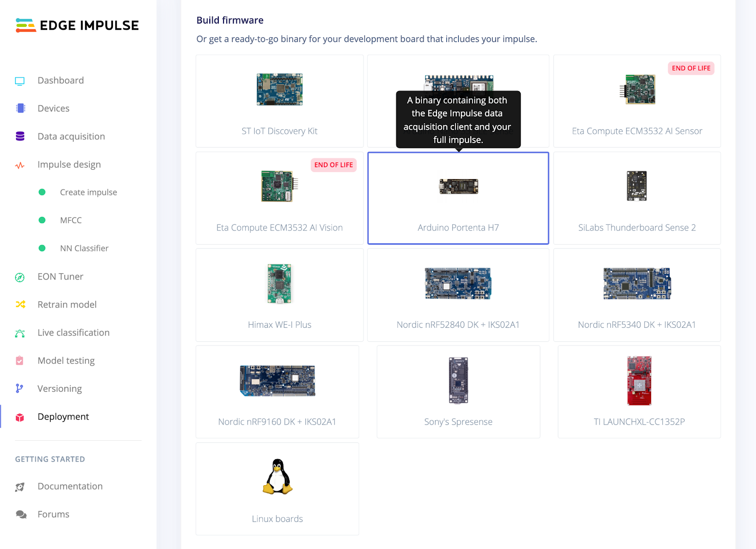Click the Edge Impulse logo icon
The image size is (756, 549).
(x=26, y=25)
